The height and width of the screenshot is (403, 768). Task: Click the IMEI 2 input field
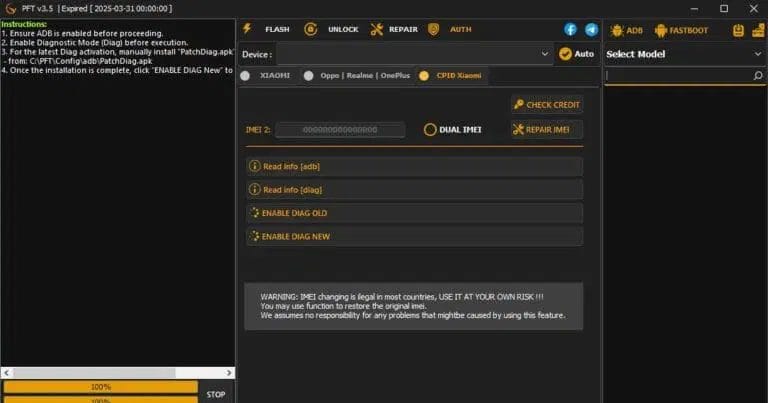click(340, 129)
